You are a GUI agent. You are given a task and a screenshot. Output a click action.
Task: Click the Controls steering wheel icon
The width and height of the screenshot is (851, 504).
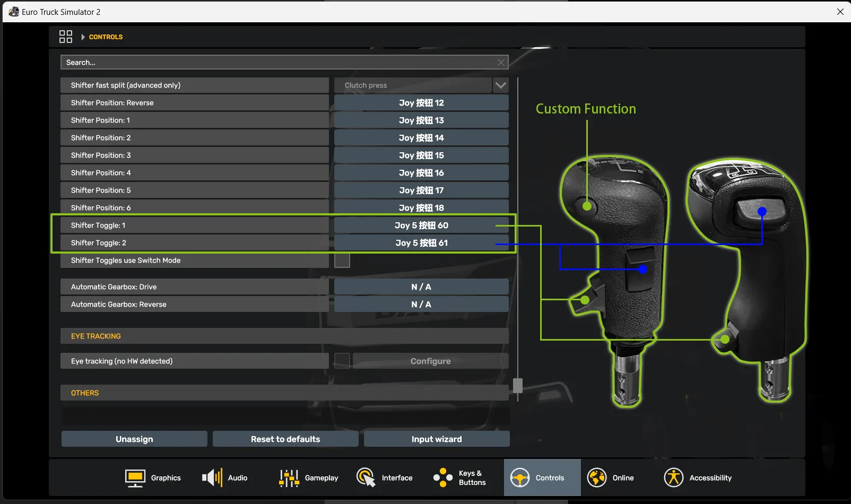click(520, 478)
